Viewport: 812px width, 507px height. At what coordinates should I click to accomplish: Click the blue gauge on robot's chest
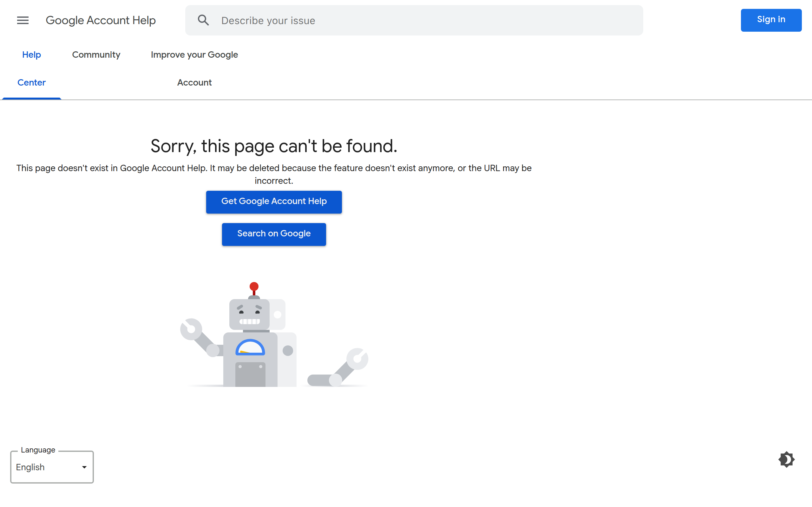tap(250, 347)
